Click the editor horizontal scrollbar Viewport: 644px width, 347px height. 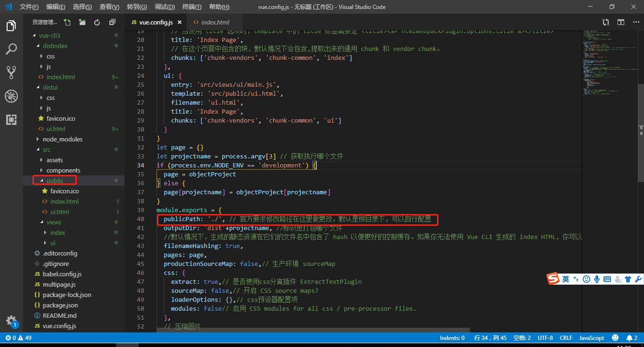314,330
